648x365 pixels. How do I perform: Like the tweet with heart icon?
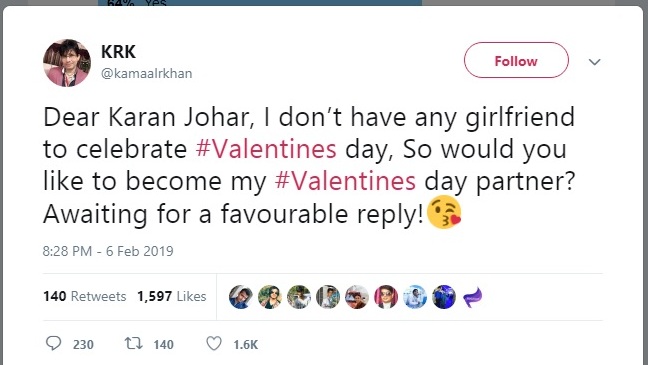[214, 344]
